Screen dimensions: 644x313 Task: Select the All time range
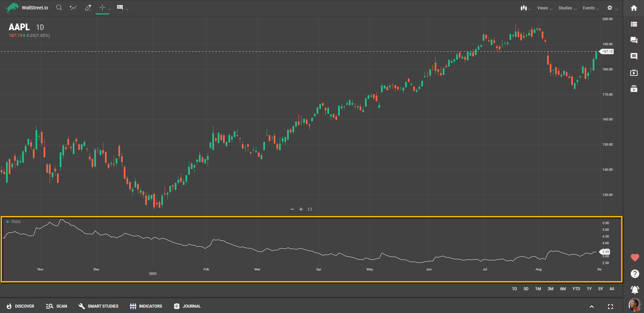coord(612,289)
